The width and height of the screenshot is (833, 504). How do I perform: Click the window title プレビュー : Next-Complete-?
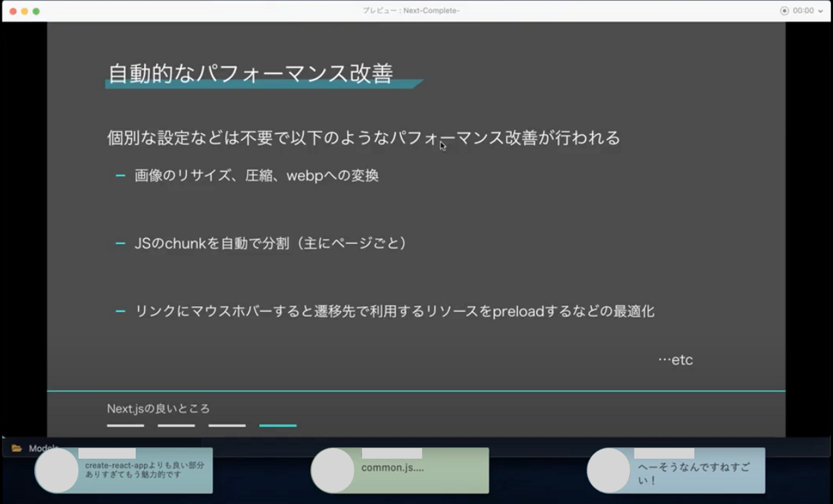[x=411, y=10]
